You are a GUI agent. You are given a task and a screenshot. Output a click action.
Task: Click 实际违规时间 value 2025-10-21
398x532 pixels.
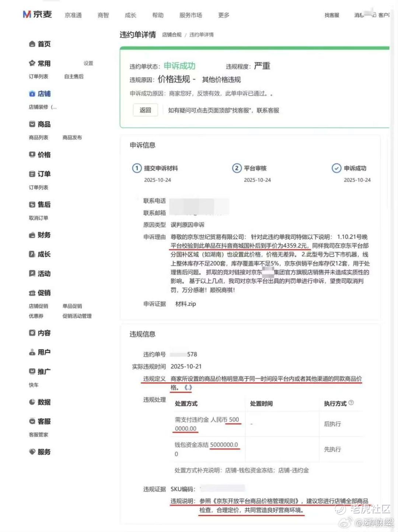(x=186, y=367)
